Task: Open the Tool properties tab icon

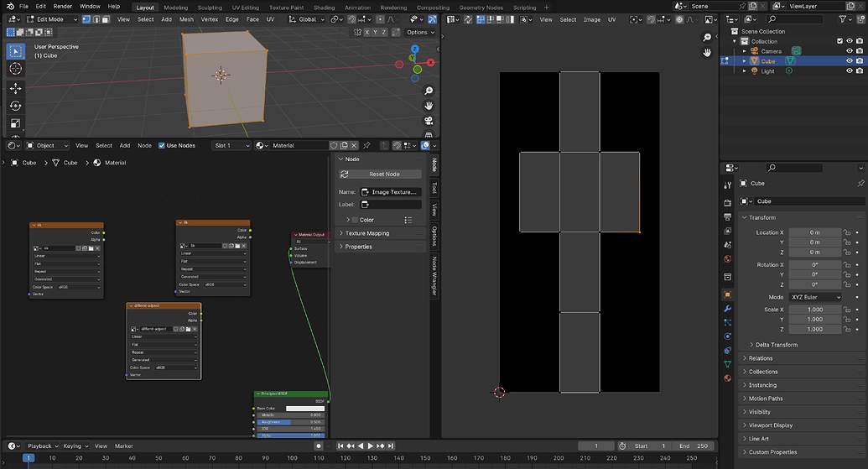Action: click(x=727, y=185)
